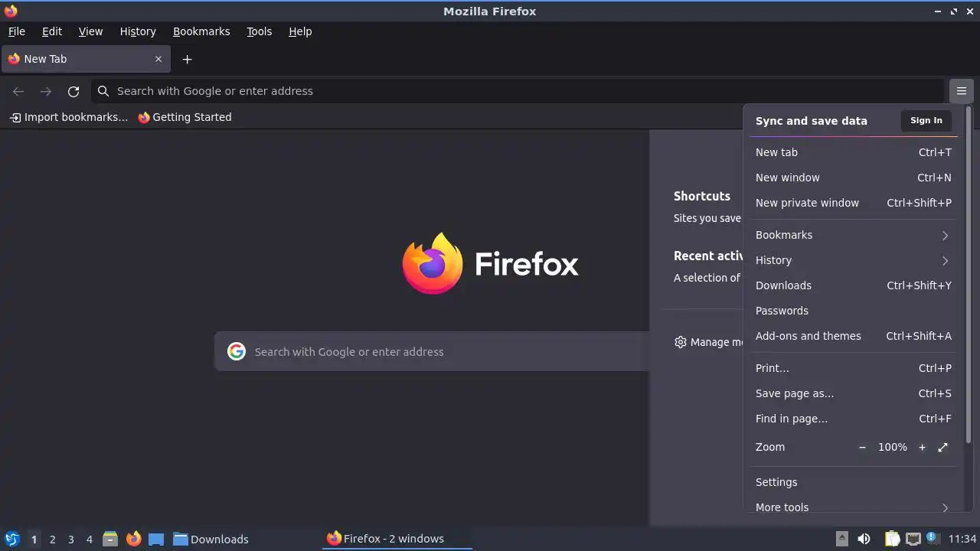Open the Tools menu
Viewport: 980px width, 551px height.
[259, 31]
